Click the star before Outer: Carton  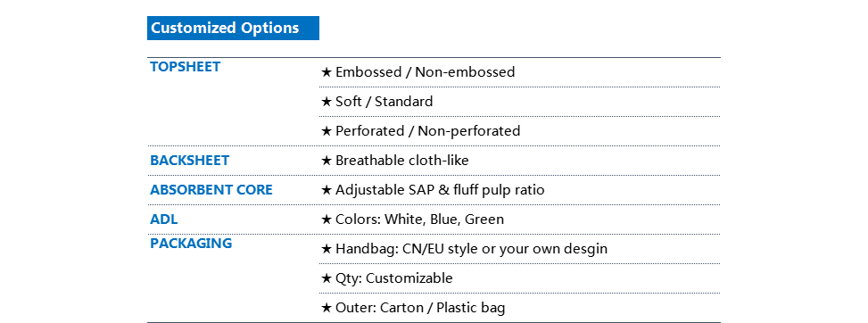point(327,308)
